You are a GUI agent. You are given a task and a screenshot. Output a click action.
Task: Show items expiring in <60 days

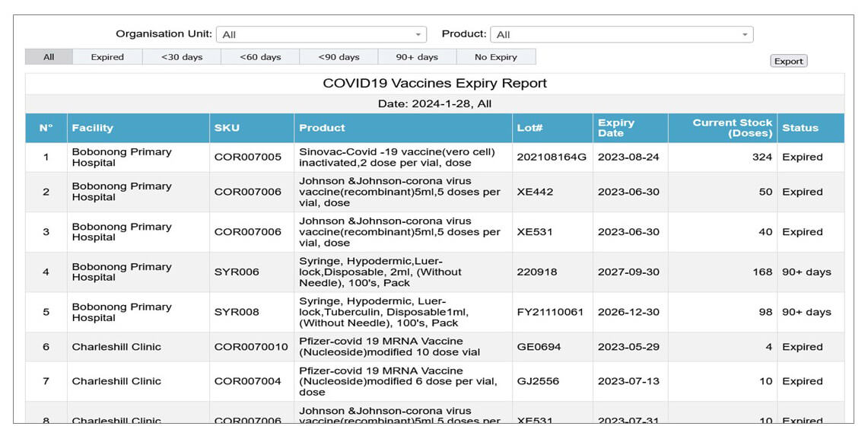pyautogui.click(x=260, y=57)
